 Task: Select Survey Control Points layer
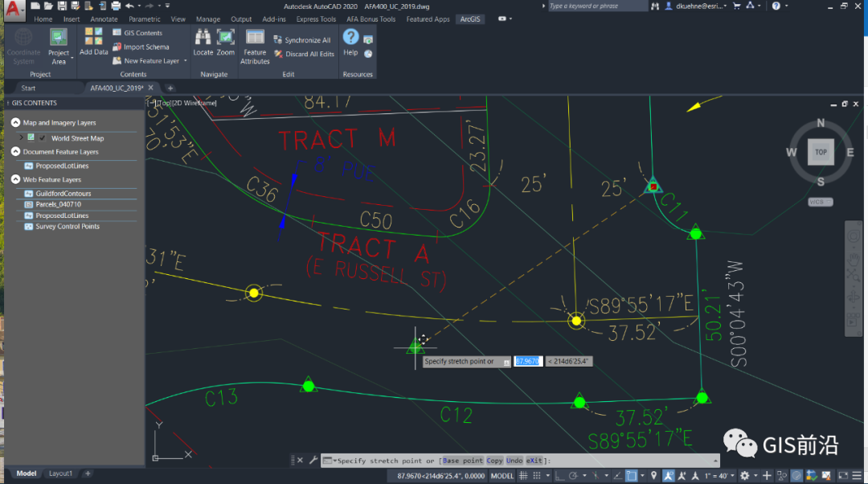[x=68, y=227]
